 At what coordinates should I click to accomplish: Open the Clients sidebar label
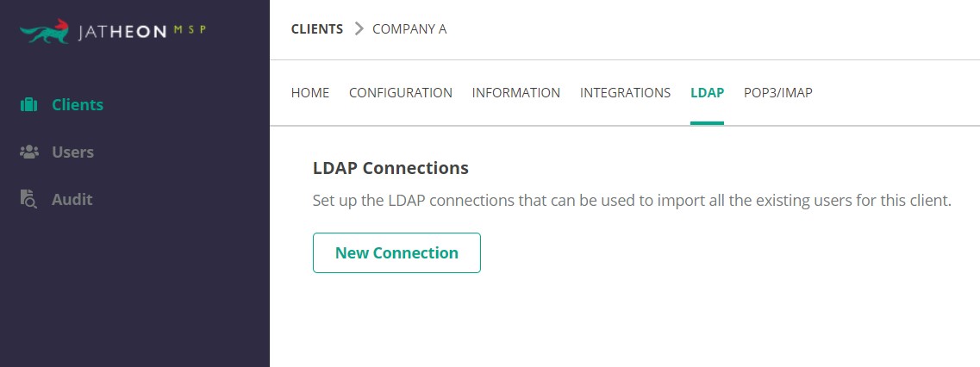(78, 104)
